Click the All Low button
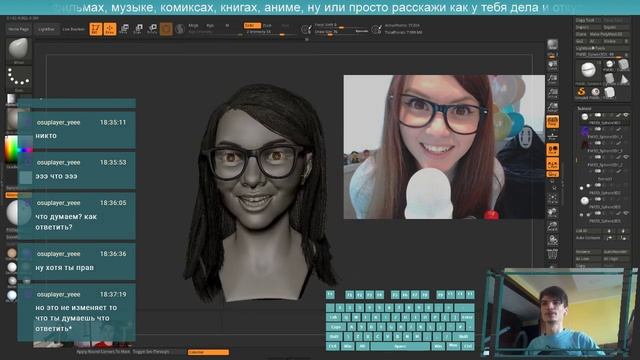Viewport: 640px width, 360px height. coord(588,259)
